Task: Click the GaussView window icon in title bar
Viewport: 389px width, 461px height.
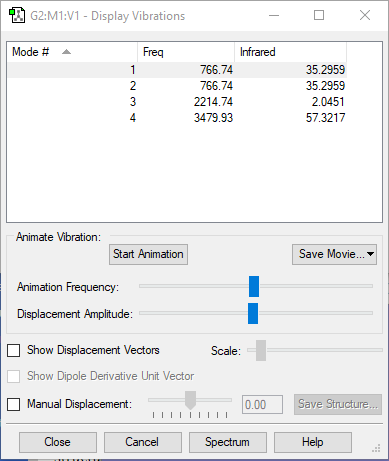Action: (17, 16)
